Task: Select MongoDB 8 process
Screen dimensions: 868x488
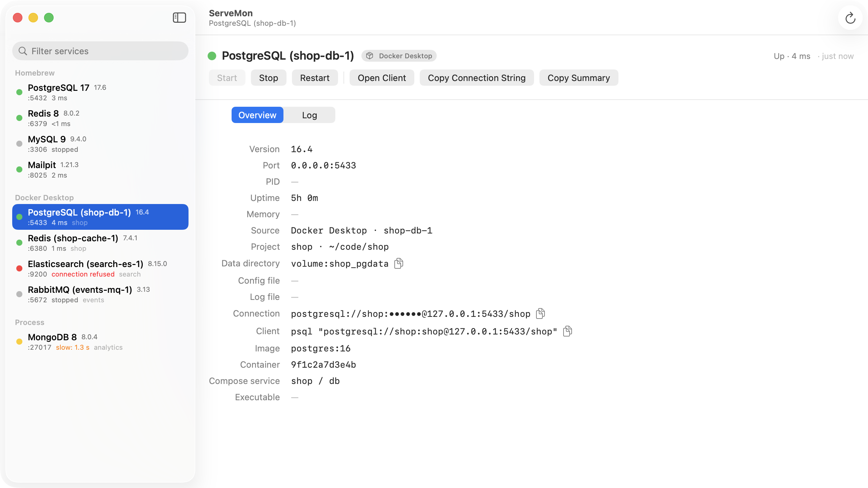Action: (100, 342)
